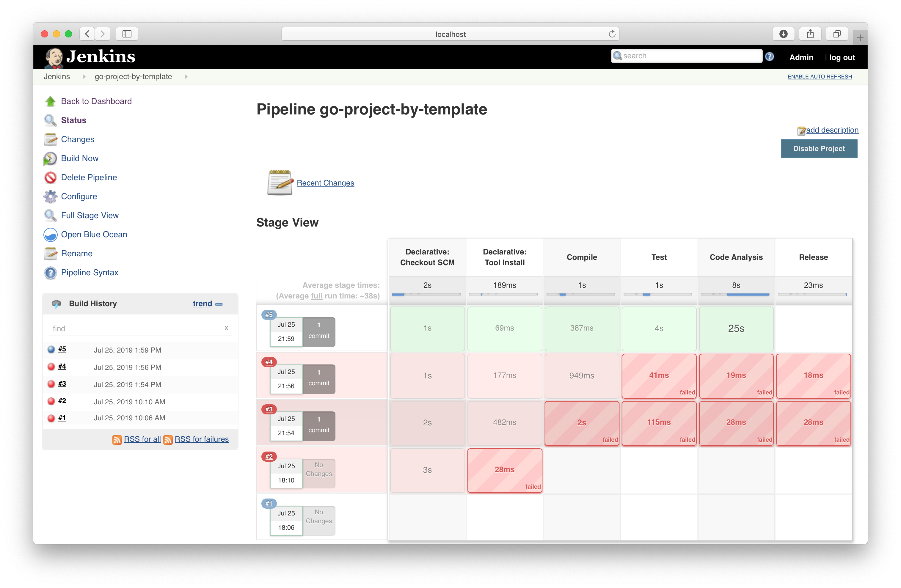Click the RSS for failures feed icon
The width and height of the screenshot is (901, 588).
[x=168, y=440]
